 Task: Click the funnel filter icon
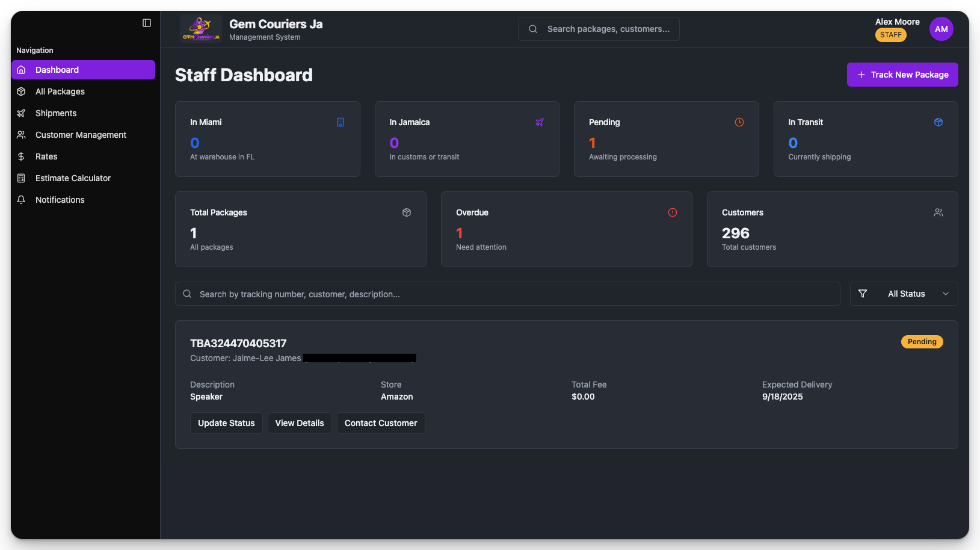point(863,294)
